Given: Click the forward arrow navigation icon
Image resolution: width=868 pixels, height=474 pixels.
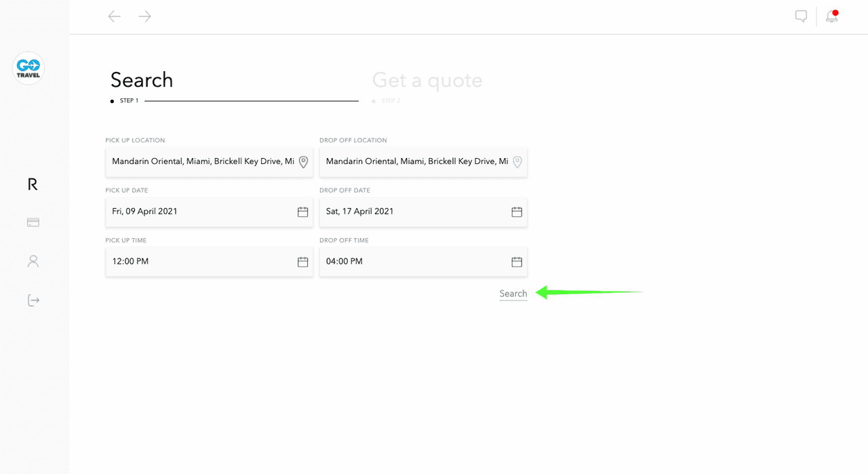Looking at the screenshot, I should click(x=144, y=16).
